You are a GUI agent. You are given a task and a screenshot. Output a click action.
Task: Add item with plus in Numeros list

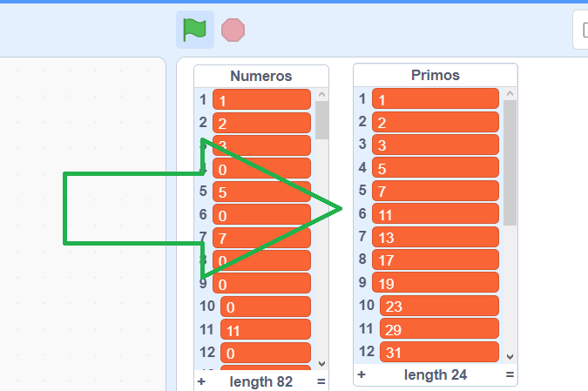[201, 381]
